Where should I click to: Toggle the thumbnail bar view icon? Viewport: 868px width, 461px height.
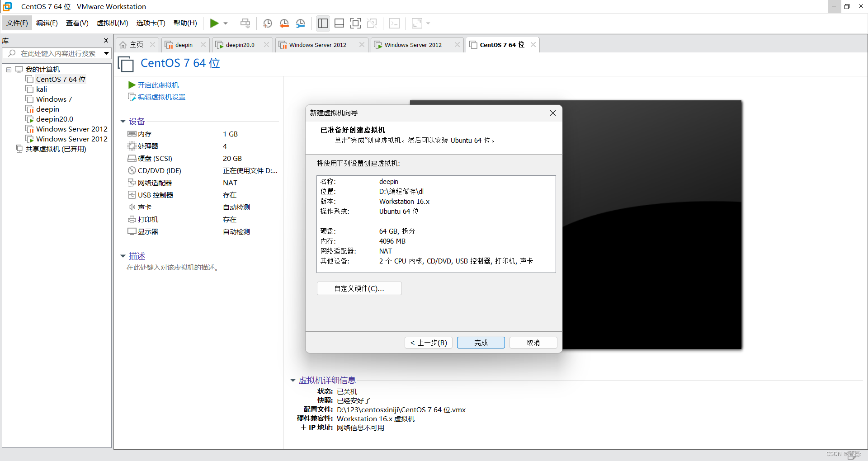pos(339,23)
